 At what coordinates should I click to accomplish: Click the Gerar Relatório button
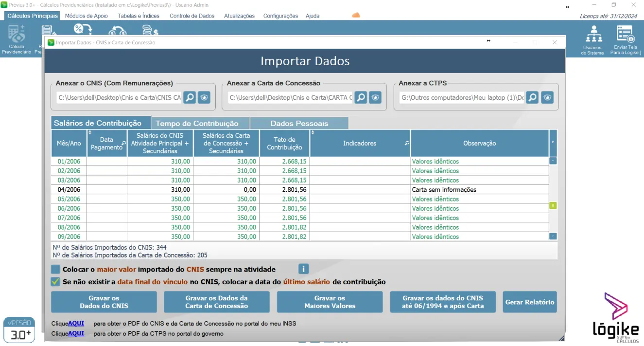pos(529,302)
